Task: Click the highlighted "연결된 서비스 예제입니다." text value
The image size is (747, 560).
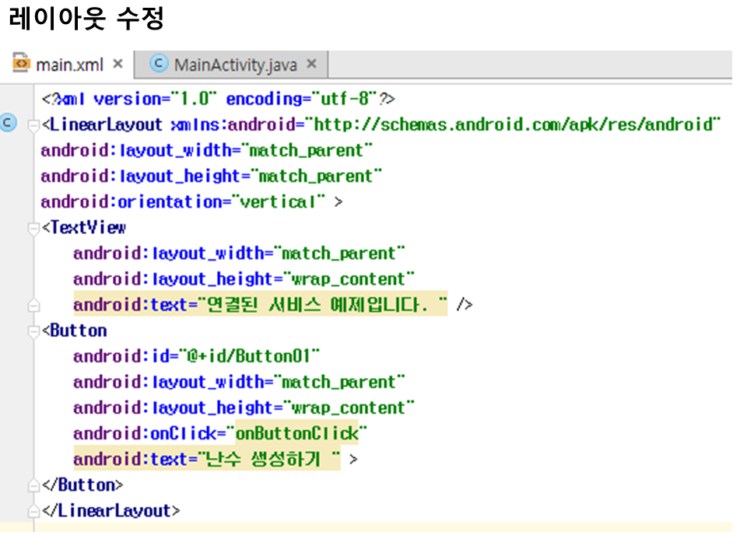Action: click(323, 306)
